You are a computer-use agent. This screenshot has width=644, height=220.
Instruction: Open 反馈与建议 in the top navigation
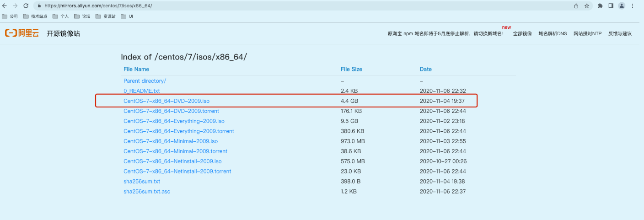click(x=620, y=34)
